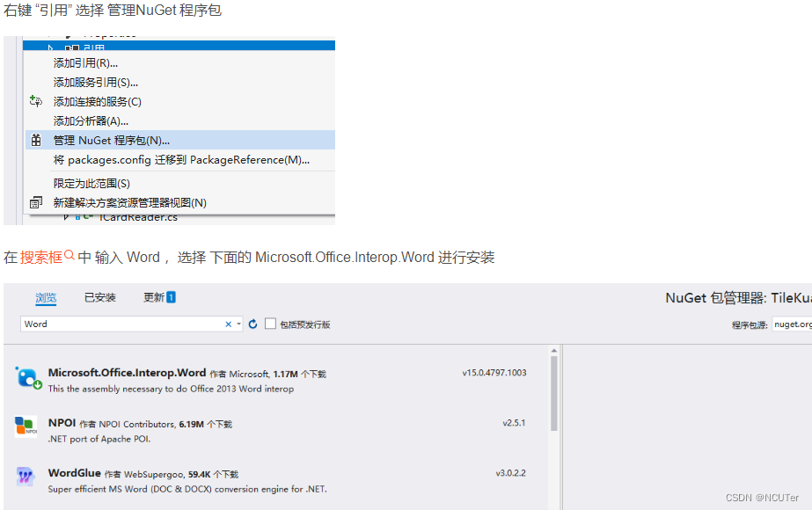The width and height of the screenshot is (812, 510).
Task: Click the NPOI package icon
Action: (x=26, y=426)
